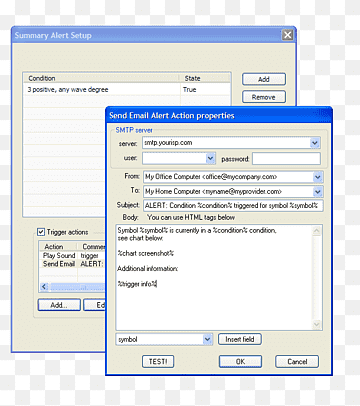
Task: Select the Send Email action row
Action: pyautogui.click(x=72, y=264)
